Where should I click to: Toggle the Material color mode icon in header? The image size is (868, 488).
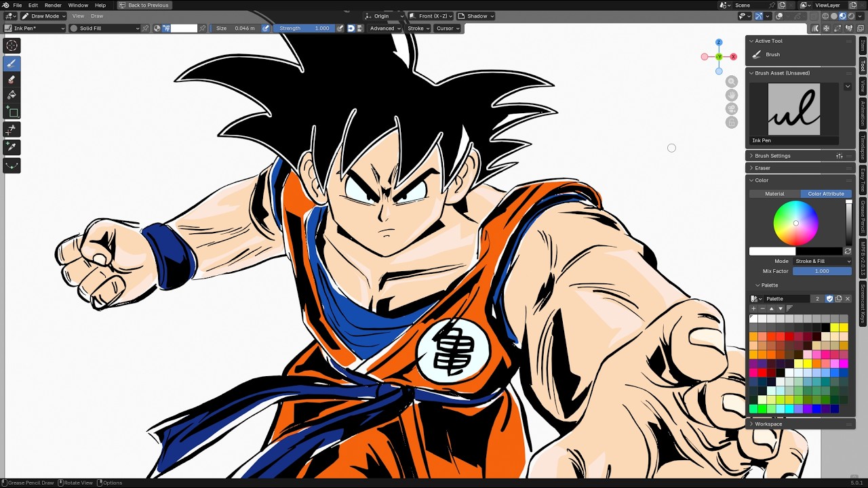pyautogui.click(x=157, y=28)
